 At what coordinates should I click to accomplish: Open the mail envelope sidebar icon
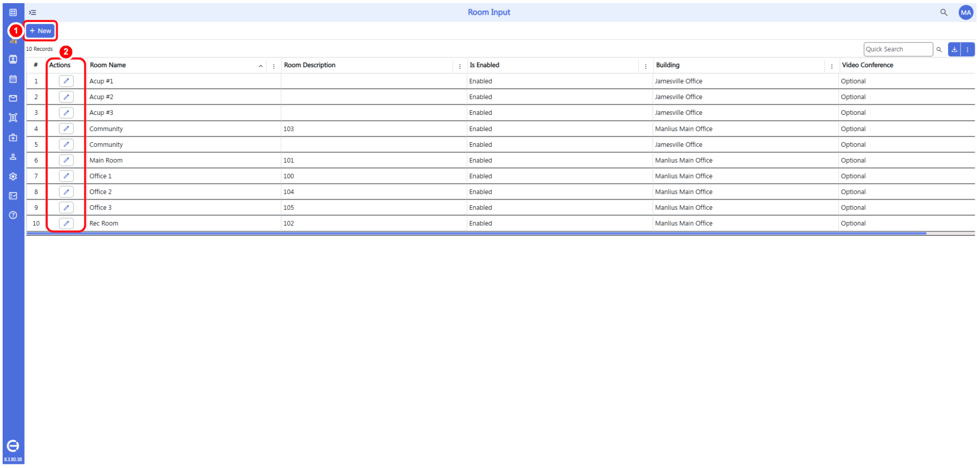pyautogui.click(x=13, y=98)
